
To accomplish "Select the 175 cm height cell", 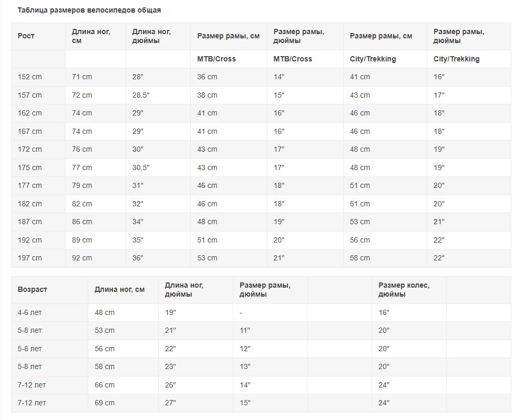I will [30, 167].
